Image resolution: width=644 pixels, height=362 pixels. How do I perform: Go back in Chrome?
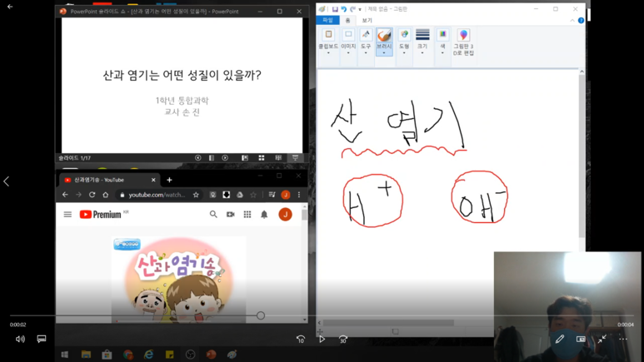click(65, 195)
